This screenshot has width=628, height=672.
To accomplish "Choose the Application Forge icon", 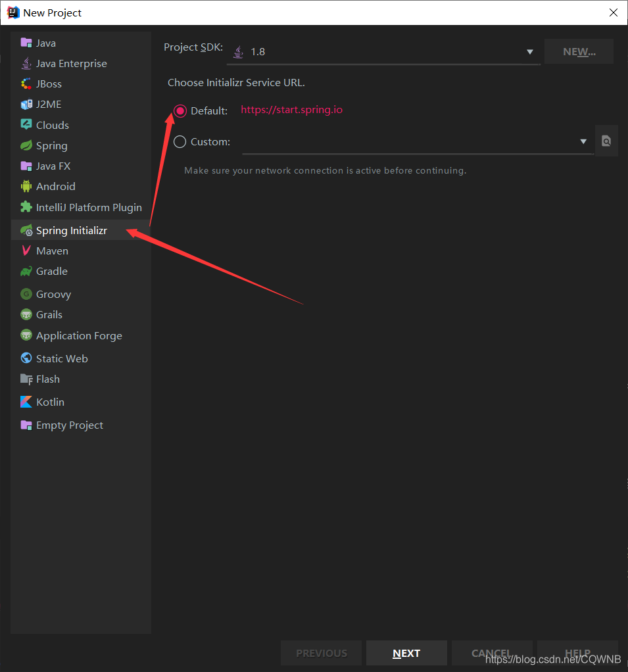I will coord(26,335).
